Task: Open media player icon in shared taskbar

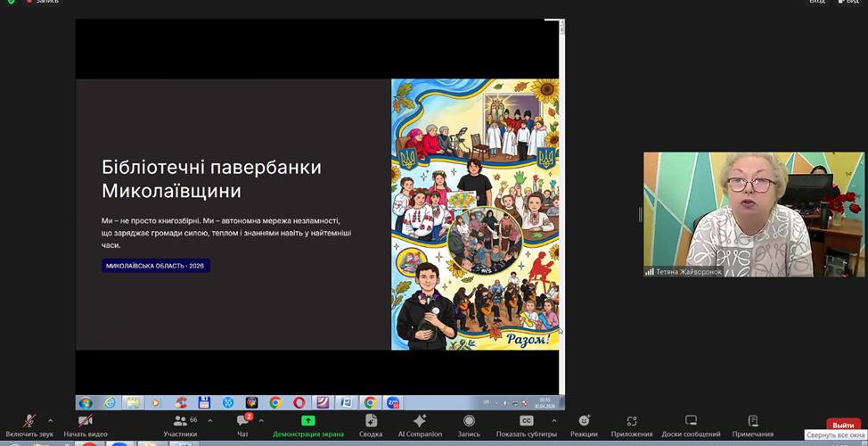Action: pos(156,403)
